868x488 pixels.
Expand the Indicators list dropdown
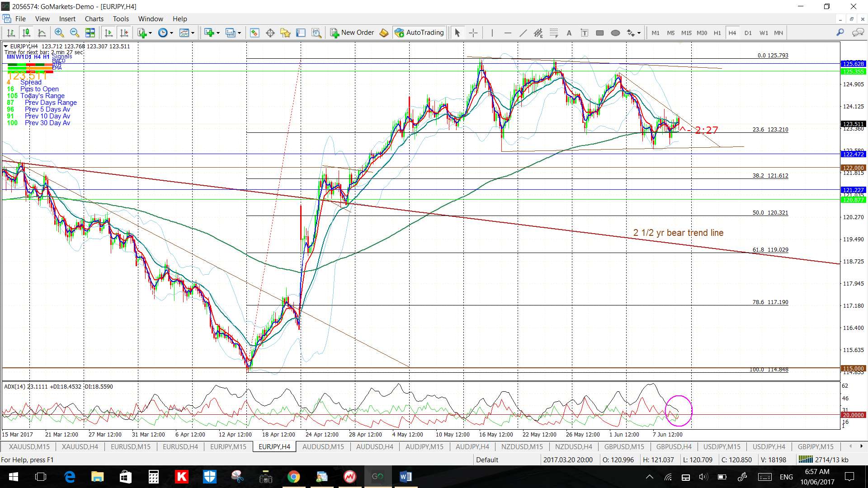[x=150, y=33]
